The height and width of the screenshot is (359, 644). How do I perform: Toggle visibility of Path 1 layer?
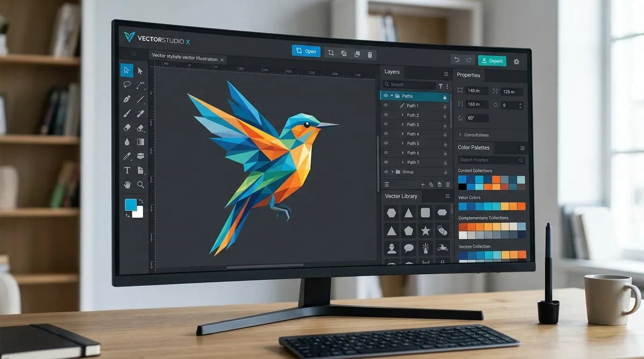[x=386, y=106]
